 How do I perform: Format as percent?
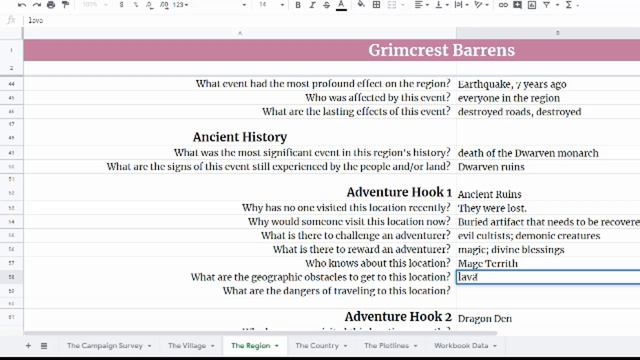(136, 5)
